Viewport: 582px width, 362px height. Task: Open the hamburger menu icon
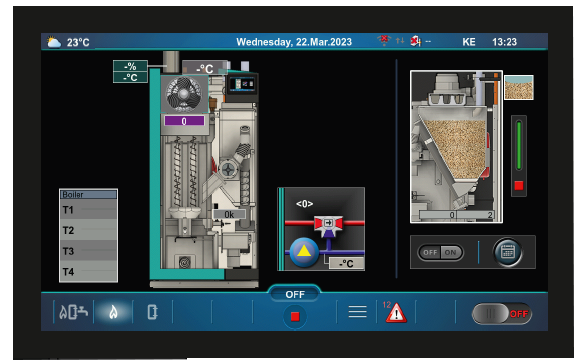(x=357, y=312)
